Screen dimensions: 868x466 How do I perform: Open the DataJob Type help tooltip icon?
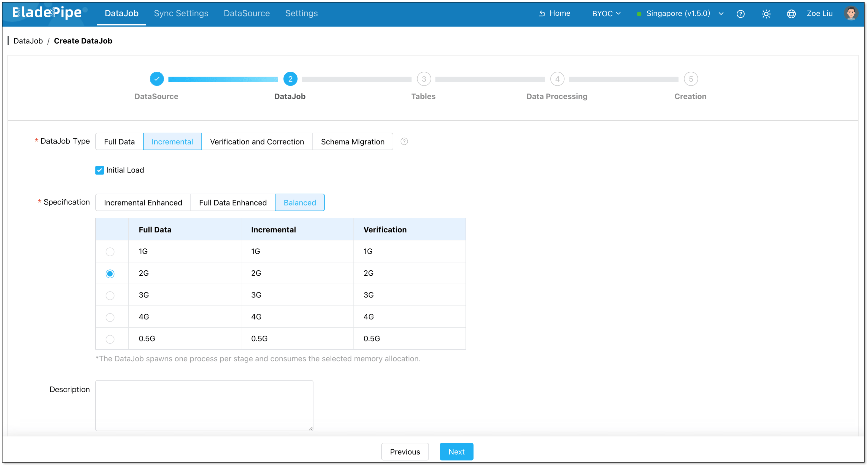[x=404, y=142]
